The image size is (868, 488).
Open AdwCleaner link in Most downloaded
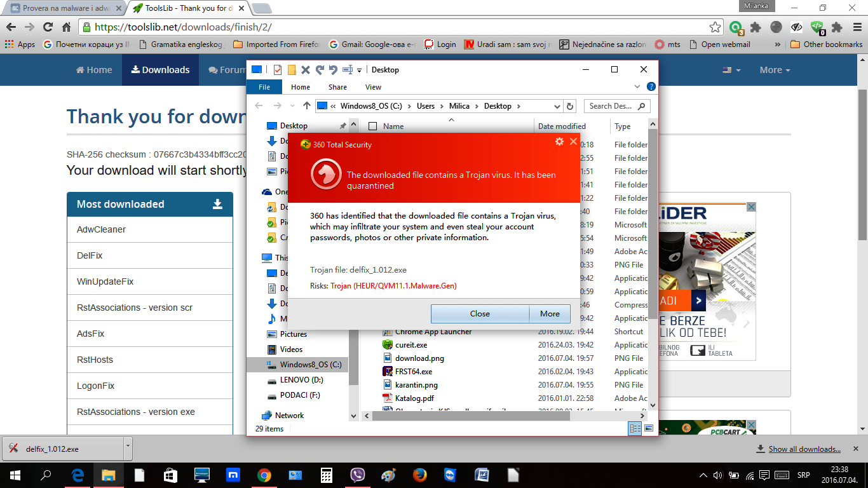[x=101, y=229]
